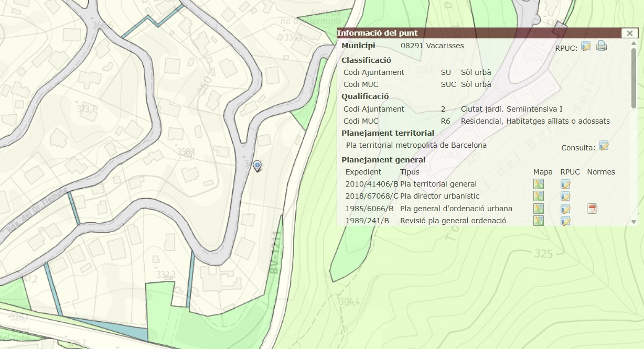Click the BV-1211 road label on map

[x=275, y=253]
